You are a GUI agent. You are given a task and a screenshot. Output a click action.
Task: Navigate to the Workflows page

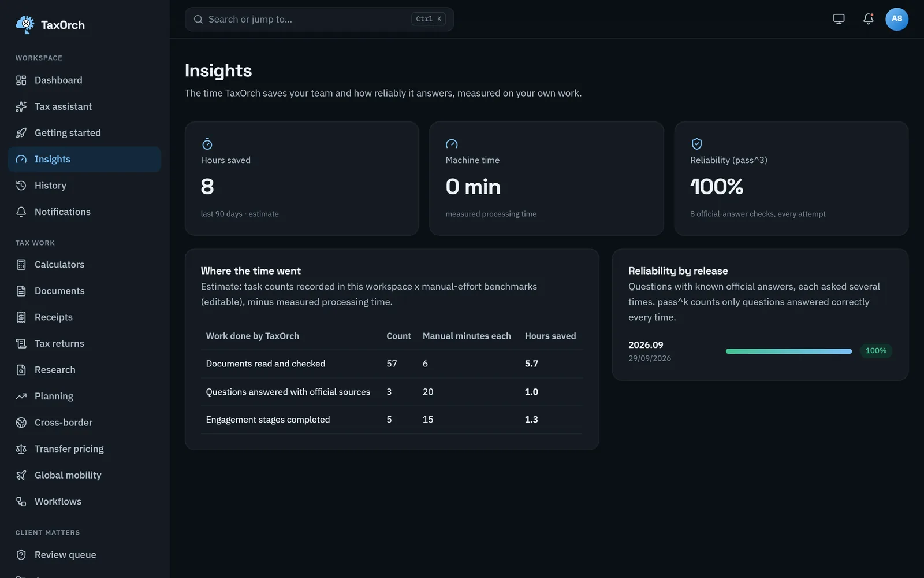coord(84,501)
